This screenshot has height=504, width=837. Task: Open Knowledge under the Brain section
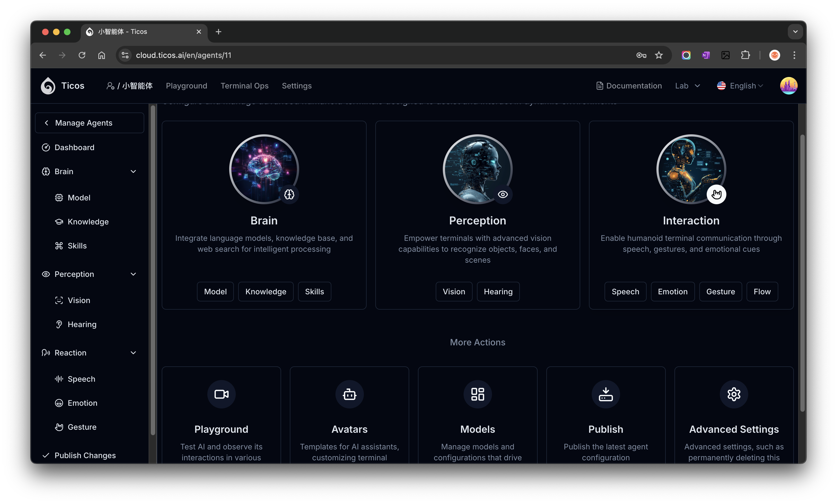(x=88, y=221)
